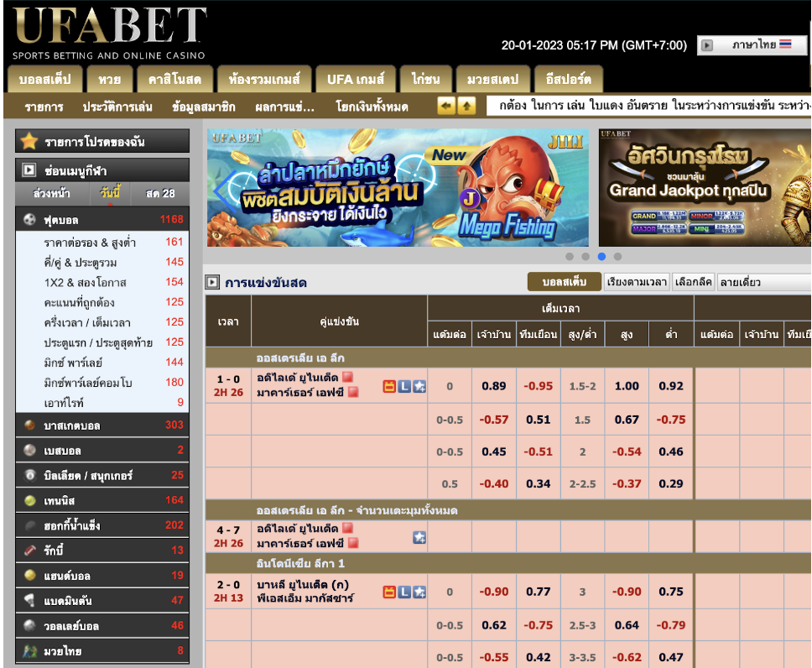Image resolution: width=812 pixels, height=668 pixels.
Task: Click the Thai flag language icon
Action: 786,44
